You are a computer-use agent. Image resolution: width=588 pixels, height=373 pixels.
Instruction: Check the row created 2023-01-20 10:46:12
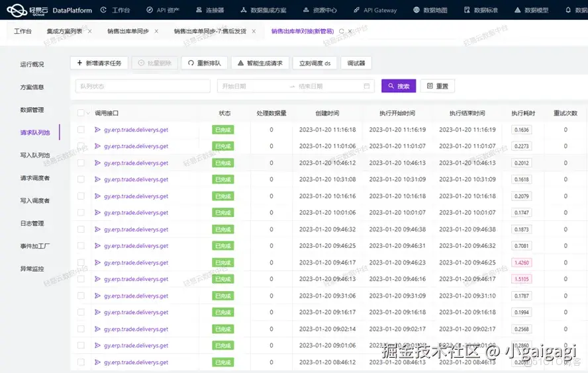point(81,163)
